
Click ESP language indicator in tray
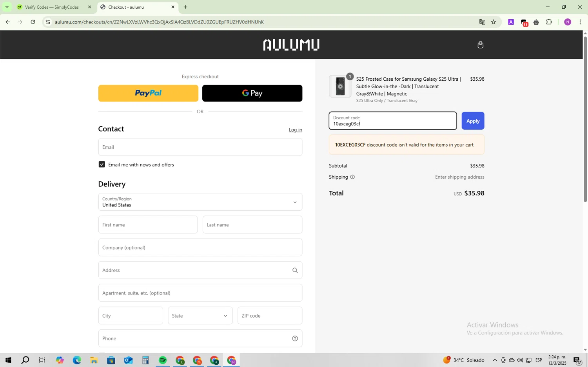tap(539, 360)
